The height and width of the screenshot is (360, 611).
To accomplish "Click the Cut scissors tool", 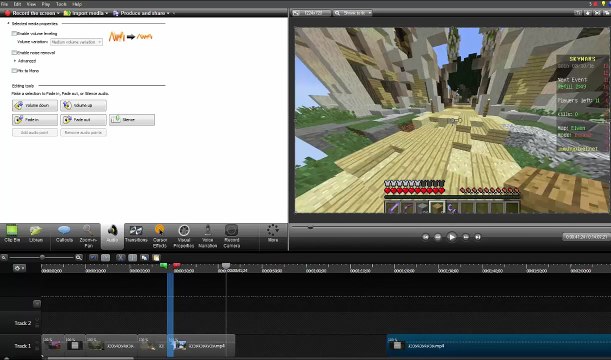I will click(x=121, y=258).
